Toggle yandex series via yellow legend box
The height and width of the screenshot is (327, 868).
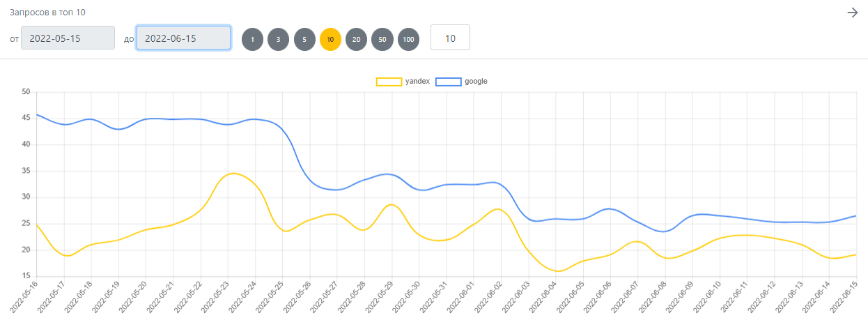389,82
